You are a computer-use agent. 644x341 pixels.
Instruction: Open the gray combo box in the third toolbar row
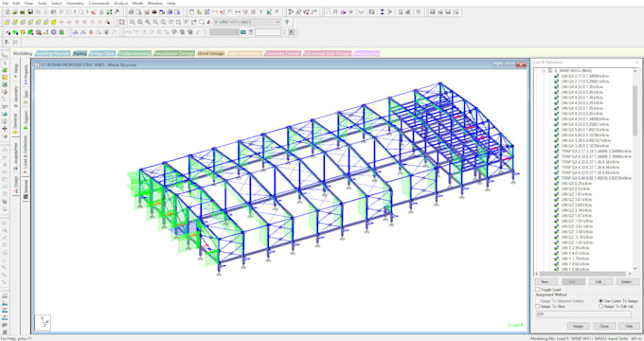[x=224, y=32]
